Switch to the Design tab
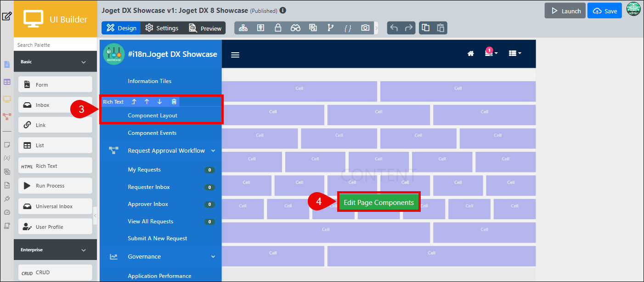Screen dimensions: 644x282 [x=121, y=28]
